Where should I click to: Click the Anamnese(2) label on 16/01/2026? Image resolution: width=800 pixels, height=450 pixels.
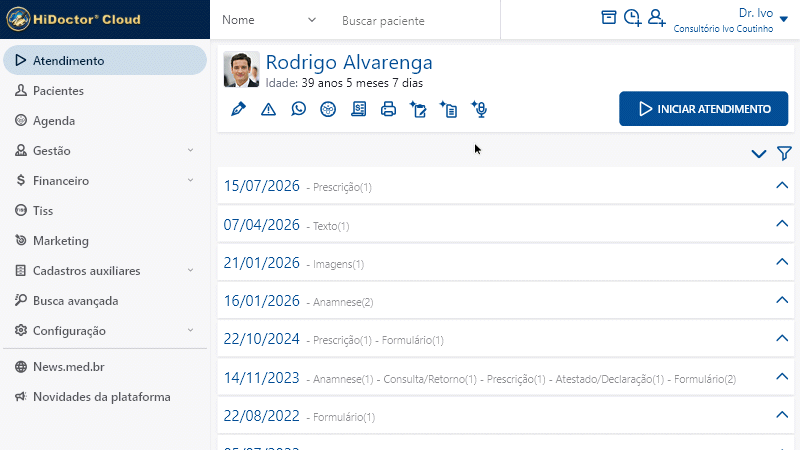coord(343,302)
